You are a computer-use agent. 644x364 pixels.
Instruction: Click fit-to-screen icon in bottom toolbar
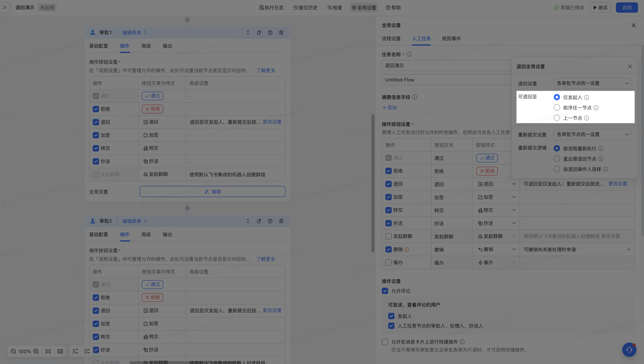pos(48,351)
